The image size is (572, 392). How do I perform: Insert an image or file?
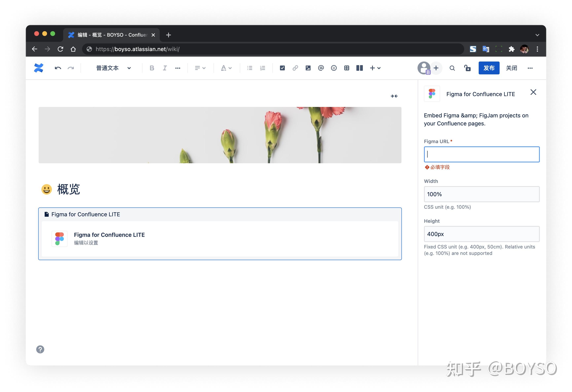pos(308,68)
